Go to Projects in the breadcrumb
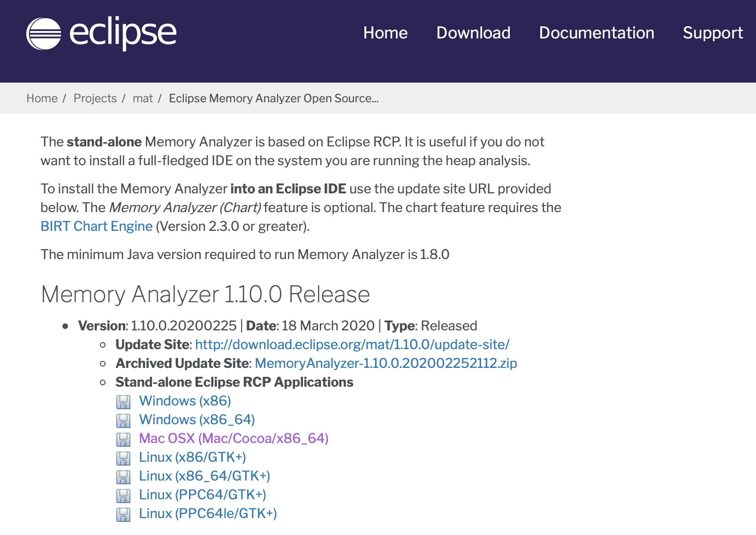The height and width of the screenshot is (535, 756). pos(95,98)
